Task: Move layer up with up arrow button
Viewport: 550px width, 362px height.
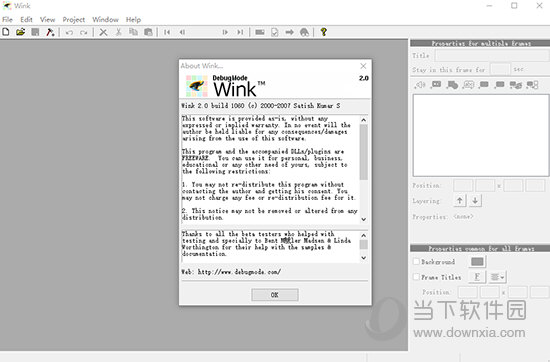Action: 460,201
